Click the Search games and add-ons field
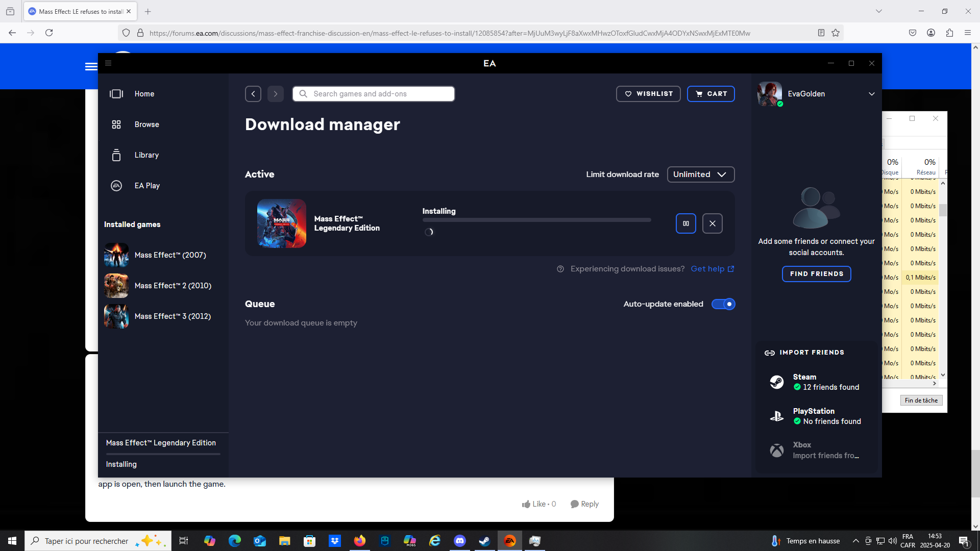Image resolution: width=980 pixels, height=551 pixels. 374,94
